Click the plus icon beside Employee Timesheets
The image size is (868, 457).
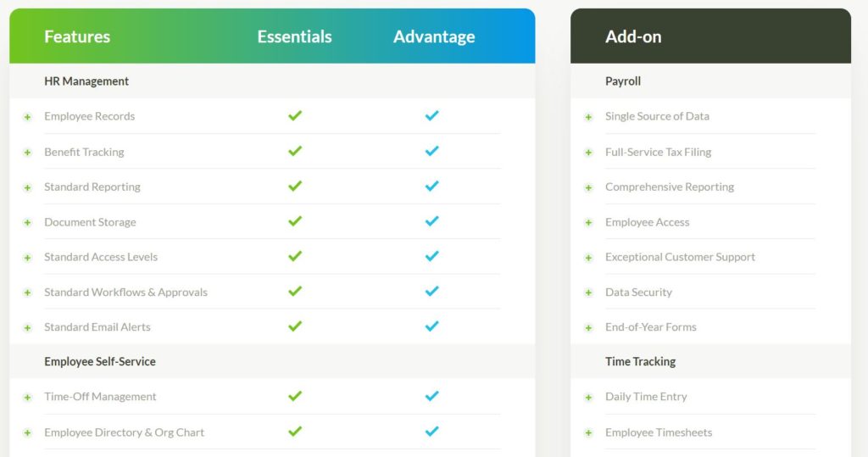588,432
